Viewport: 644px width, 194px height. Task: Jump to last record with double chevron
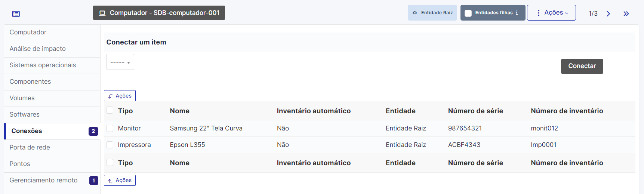coord(626,13)
